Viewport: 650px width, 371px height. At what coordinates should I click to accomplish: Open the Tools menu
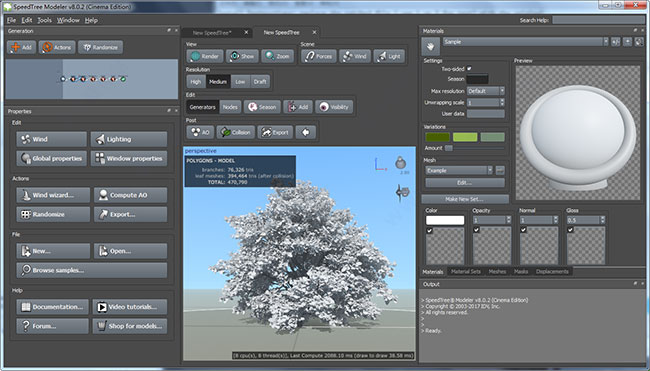[x=44, y=20]
